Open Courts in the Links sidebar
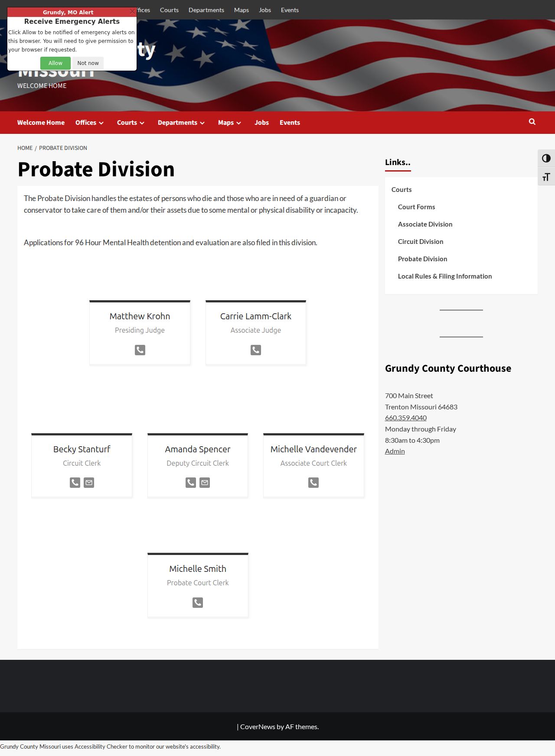555x756 pixels. point(402,190)
